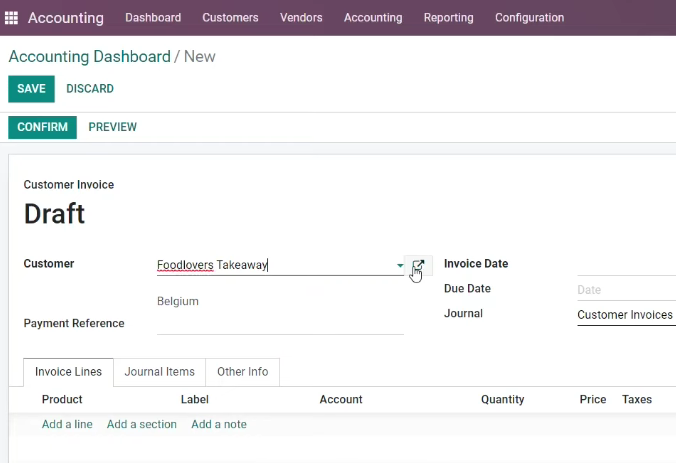Viewport: 676px width, 463px height.
Task: Preview the invoice
Action: (x=113, y=127)
